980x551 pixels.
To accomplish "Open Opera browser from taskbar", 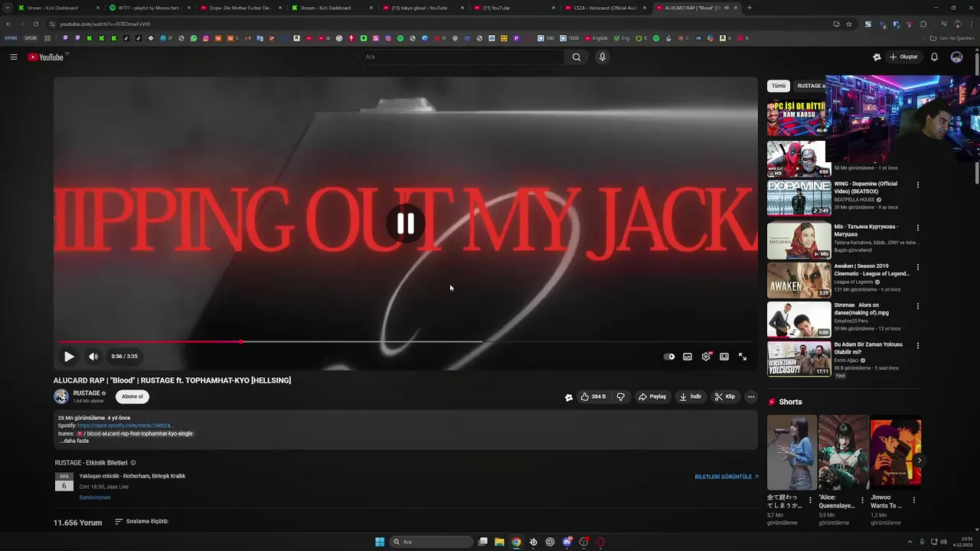I will click(600, 542).
